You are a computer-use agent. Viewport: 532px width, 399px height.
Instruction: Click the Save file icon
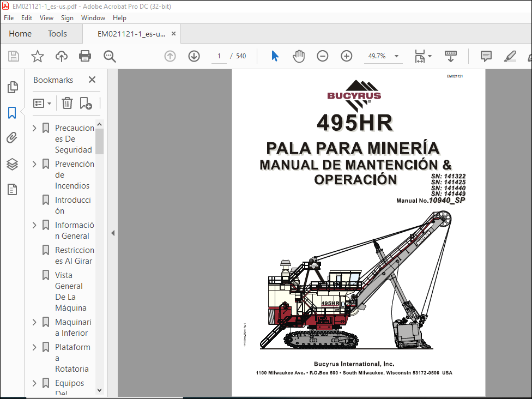click(14, 56)
